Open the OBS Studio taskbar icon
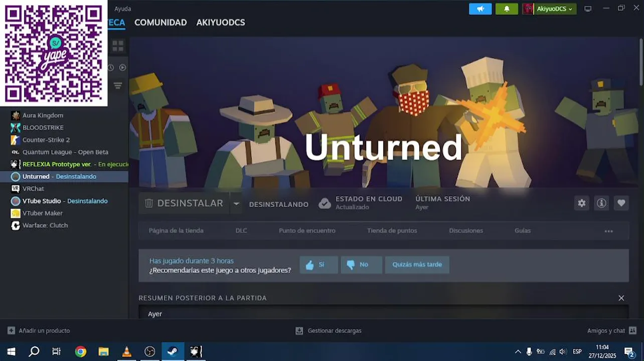Screen dimensions: 644x361 149,351
